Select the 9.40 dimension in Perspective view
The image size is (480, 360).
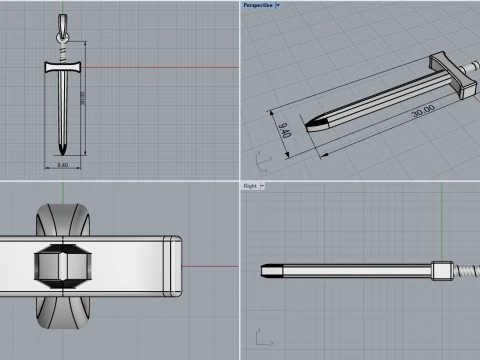[x=285, y=130]
